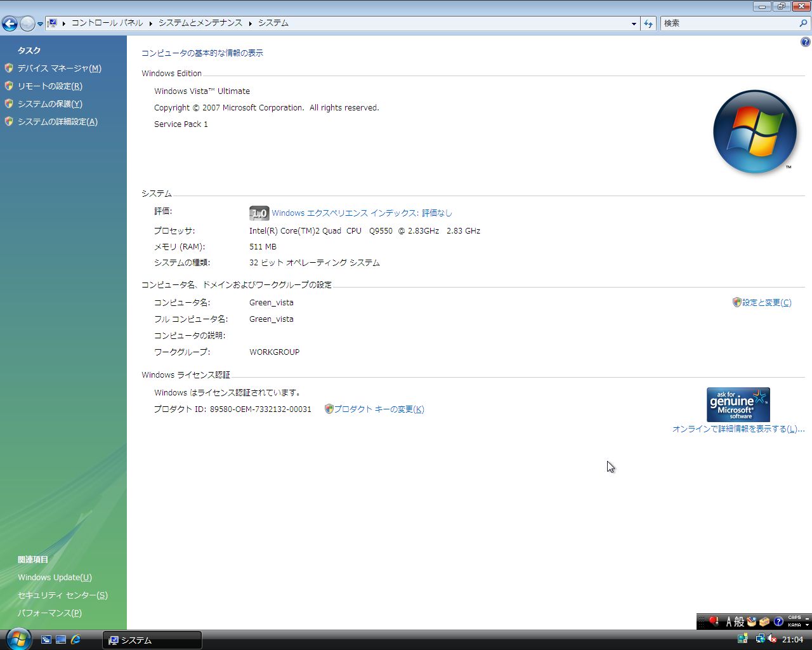Click the 21:04 clock

tap(793, 640)
